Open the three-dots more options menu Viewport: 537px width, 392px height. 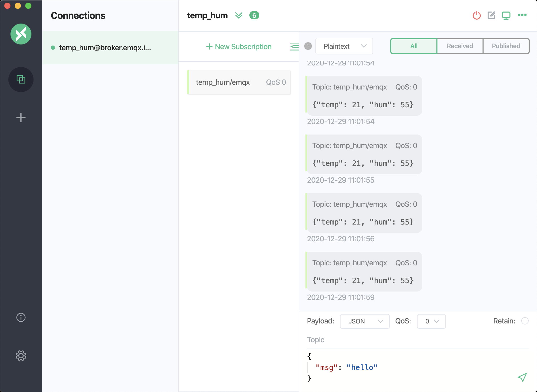click(522, 15)
